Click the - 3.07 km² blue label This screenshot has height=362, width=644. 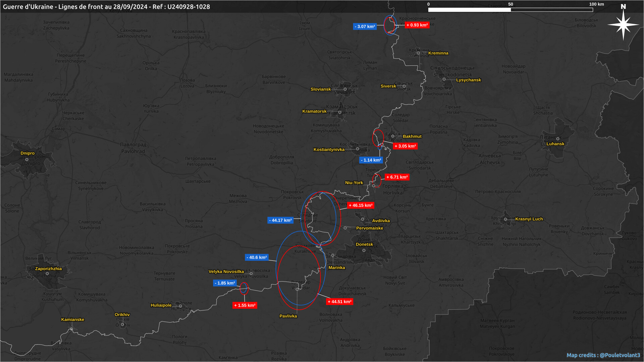click(365, 26)
